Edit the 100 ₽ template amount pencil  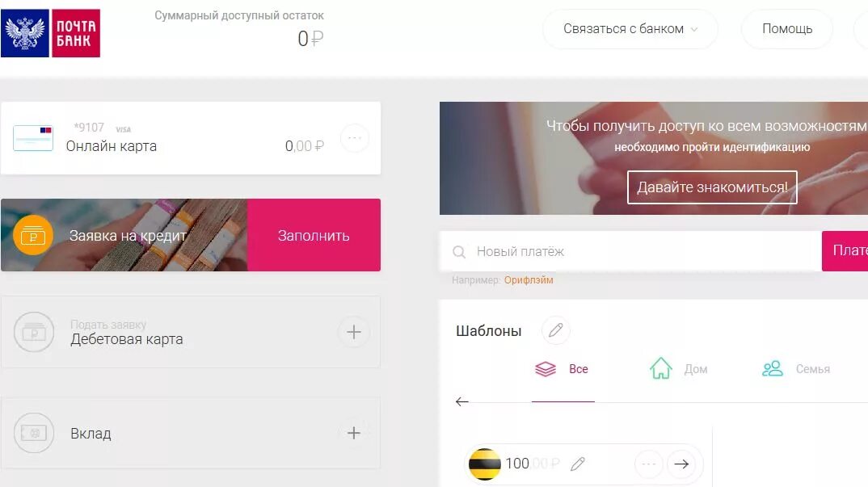577,464
